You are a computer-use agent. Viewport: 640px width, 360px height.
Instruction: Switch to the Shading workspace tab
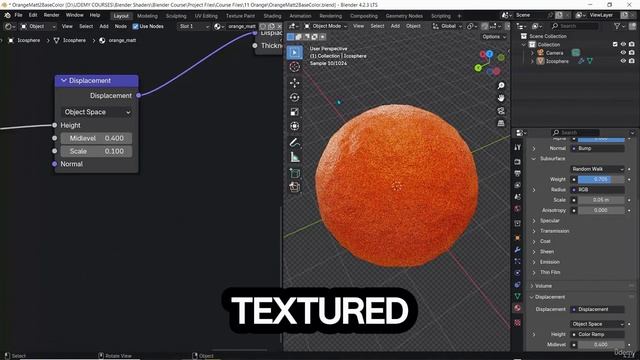[272, 16]
